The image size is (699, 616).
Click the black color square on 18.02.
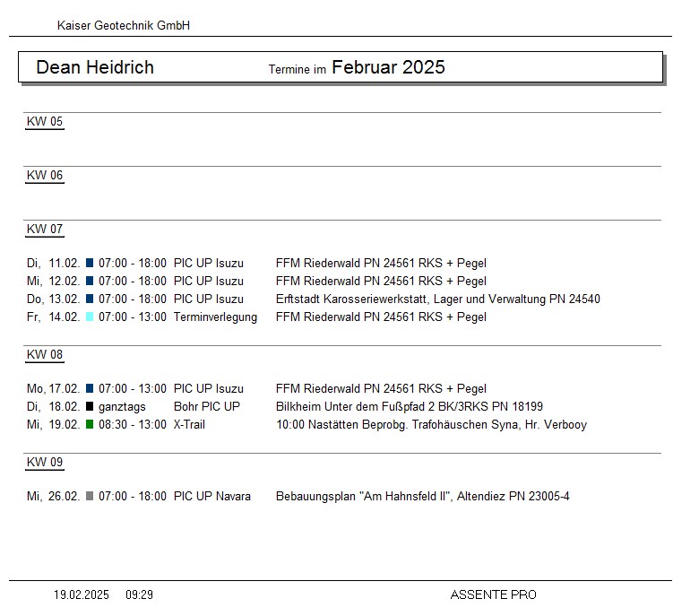[90, 407]
